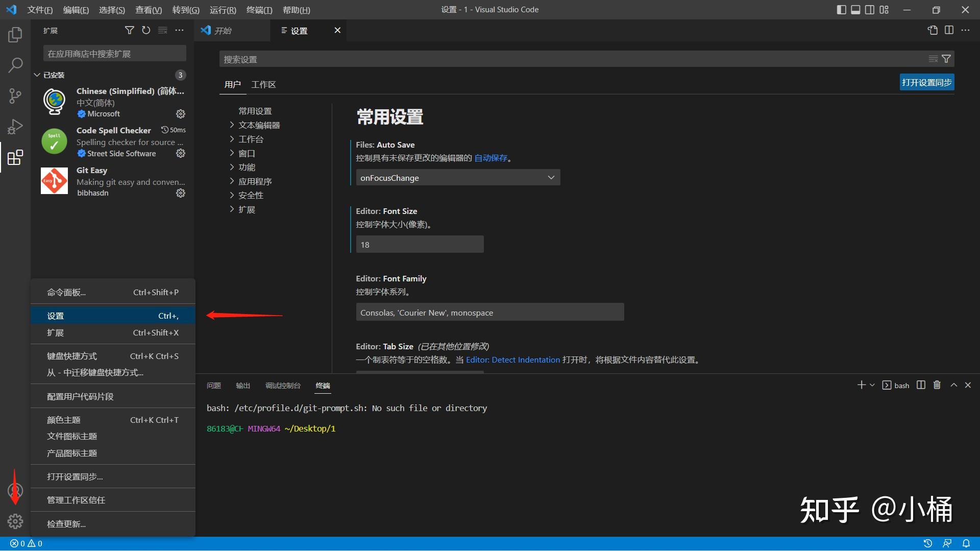This screenshot has width=980, height=551.
Task: Expand the 文本编辑器 settings section
Action: tap(259, 125)
